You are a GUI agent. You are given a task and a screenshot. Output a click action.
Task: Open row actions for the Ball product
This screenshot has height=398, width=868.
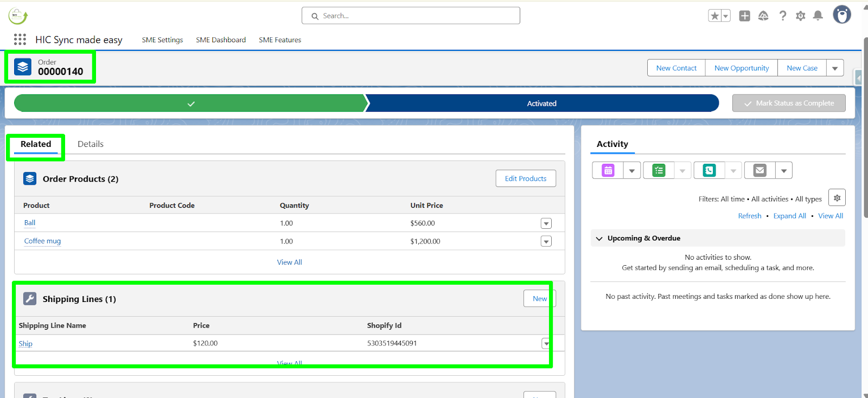(x=546, y=223)
